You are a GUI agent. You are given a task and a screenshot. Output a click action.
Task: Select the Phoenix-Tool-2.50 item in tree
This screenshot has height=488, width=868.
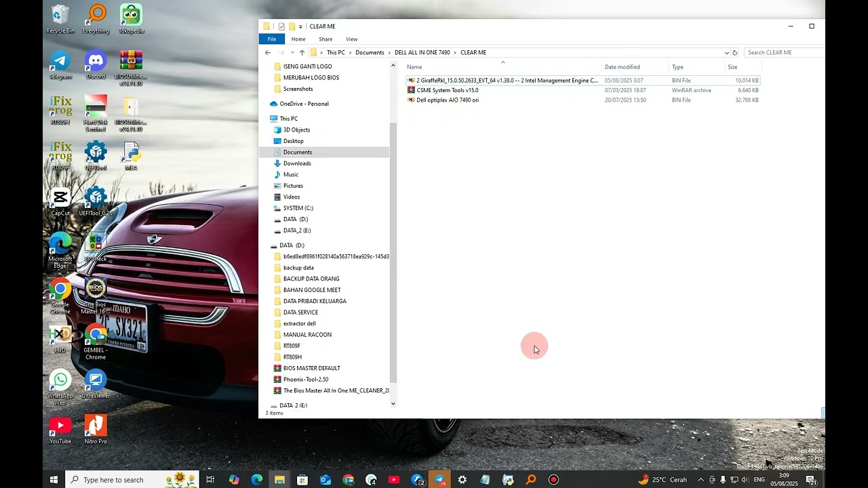tap(306, 380)
